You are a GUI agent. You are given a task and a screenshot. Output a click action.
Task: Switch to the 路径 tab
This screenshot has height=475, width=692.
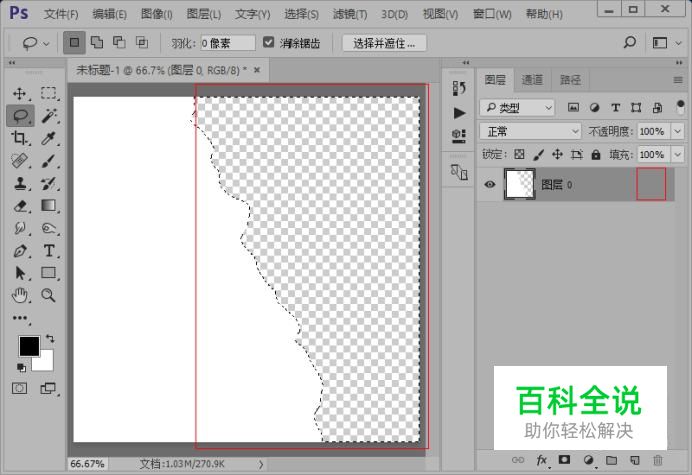click(570, 80)
